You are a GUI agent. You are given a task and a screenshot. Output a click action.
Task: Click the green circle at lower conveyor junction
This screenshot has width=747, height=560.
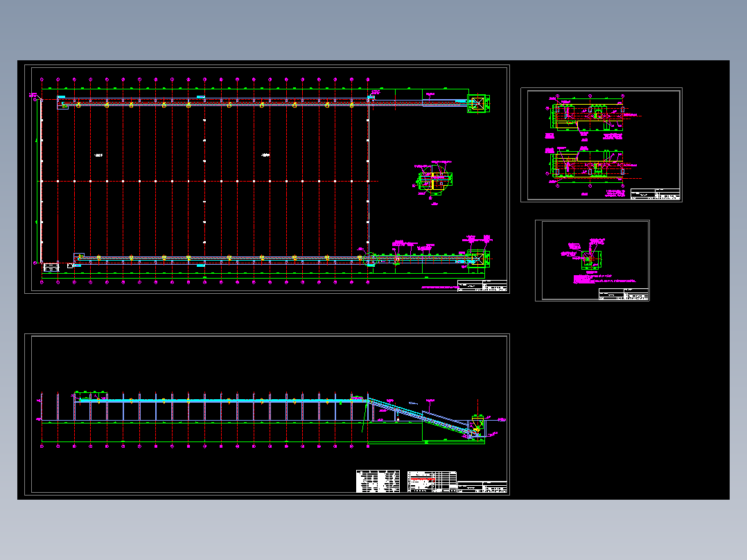coord(370,260)
